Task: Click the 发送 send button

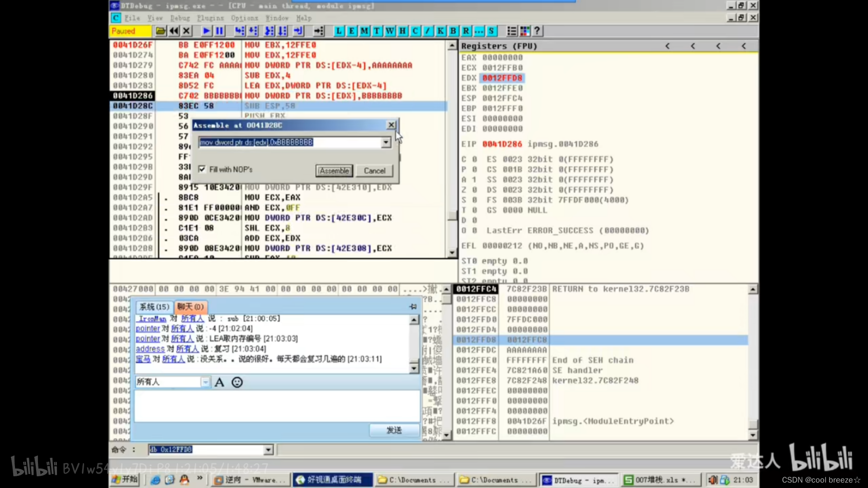Action: (x=394, y=430)
